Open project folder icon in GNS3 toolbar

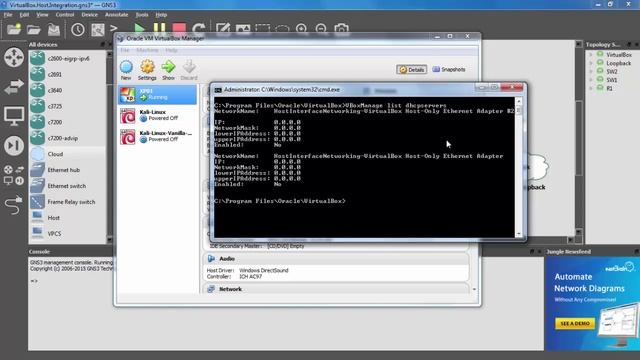click(34, 29)
